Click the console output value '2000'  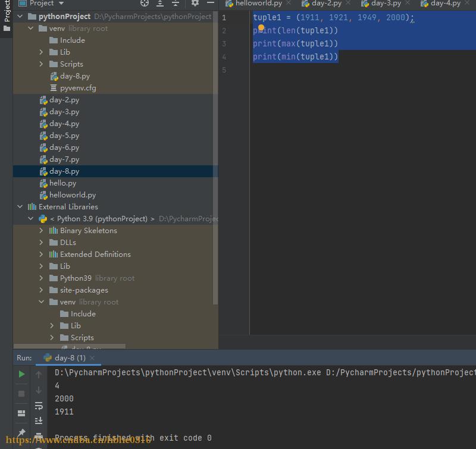tap(64, 398)
